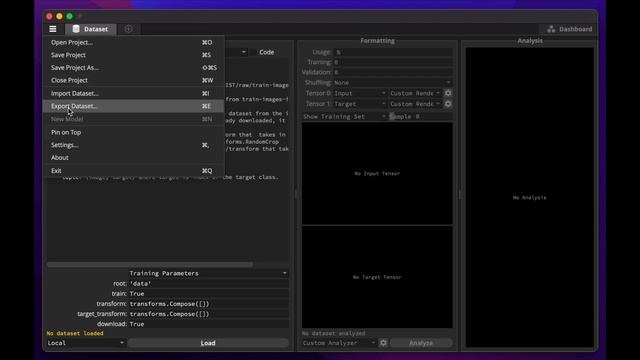The image size is (640, 360).
Task: Expand the Training Parameters dropdown
Action: tap(208, 273)
